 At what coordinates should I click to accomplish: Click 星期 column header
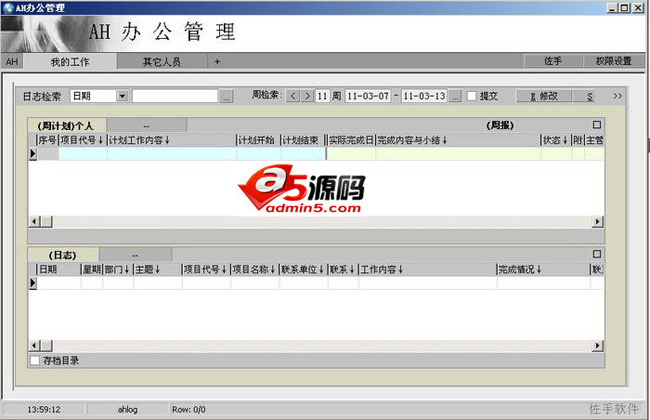[92, 269]
